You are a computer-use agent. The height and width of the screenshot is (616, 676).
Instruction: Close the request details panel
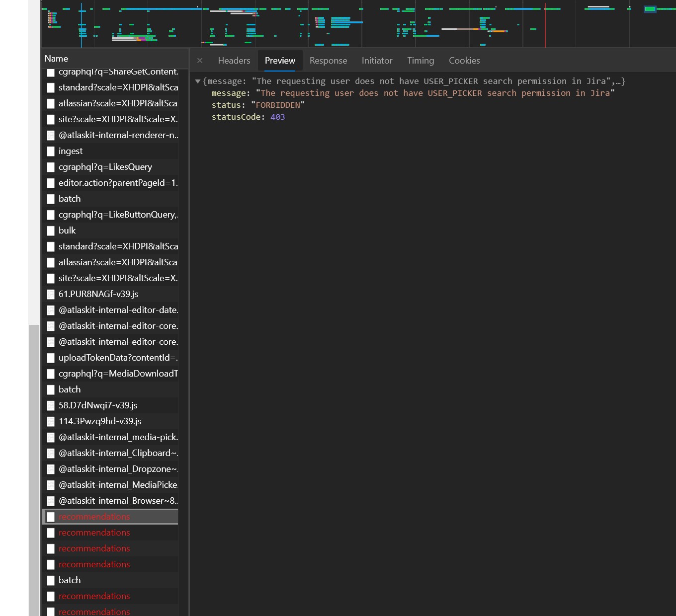[200, 61]
